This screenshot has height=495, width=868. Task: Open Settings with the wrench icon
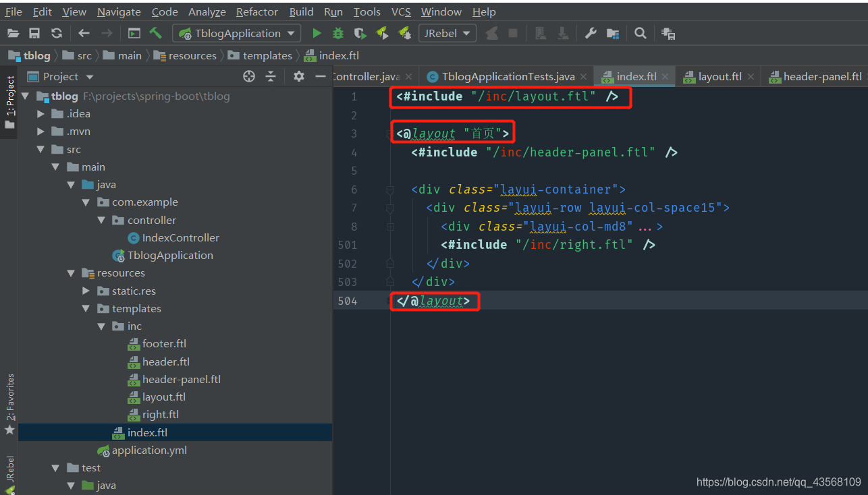(591, 33)
